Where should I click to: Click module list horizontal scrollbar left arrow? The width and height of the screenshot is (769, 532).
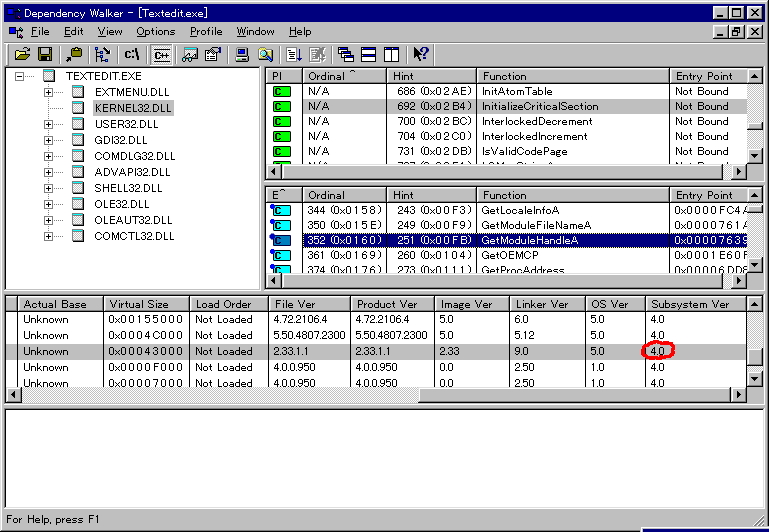[x=13, y=395]
